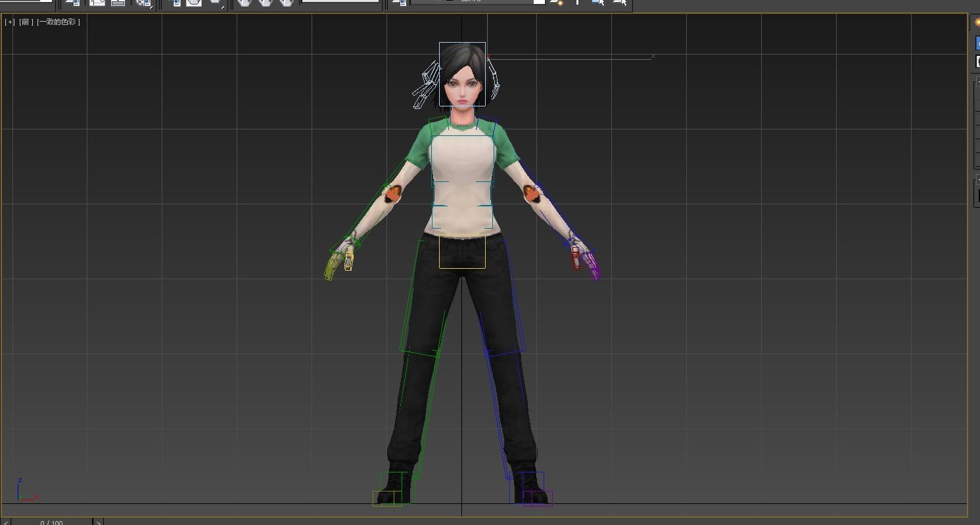The width and height of the screenshot is (980, 525).
Task: Open the [一致的色彩] shading menu
Action: tap(58, 22)
